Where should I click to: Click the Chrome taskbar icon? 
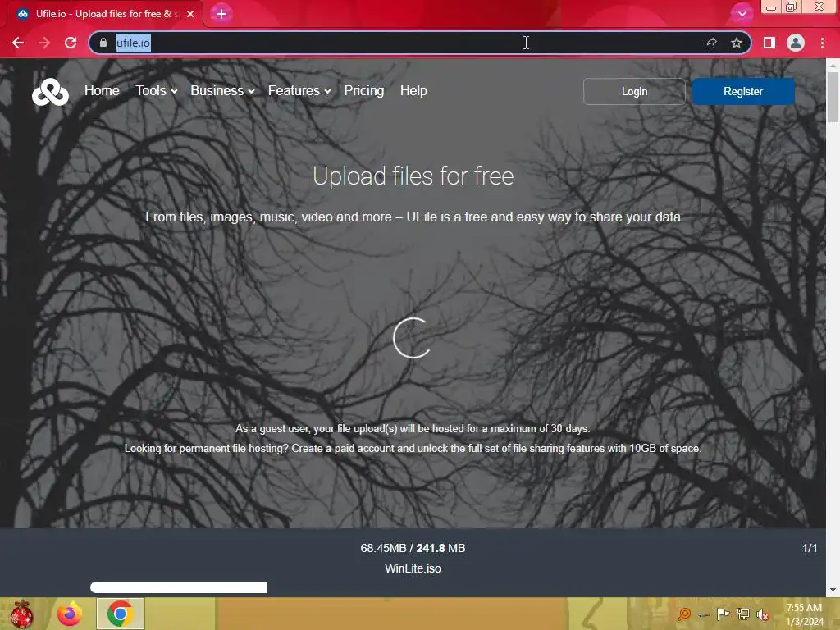120,614
